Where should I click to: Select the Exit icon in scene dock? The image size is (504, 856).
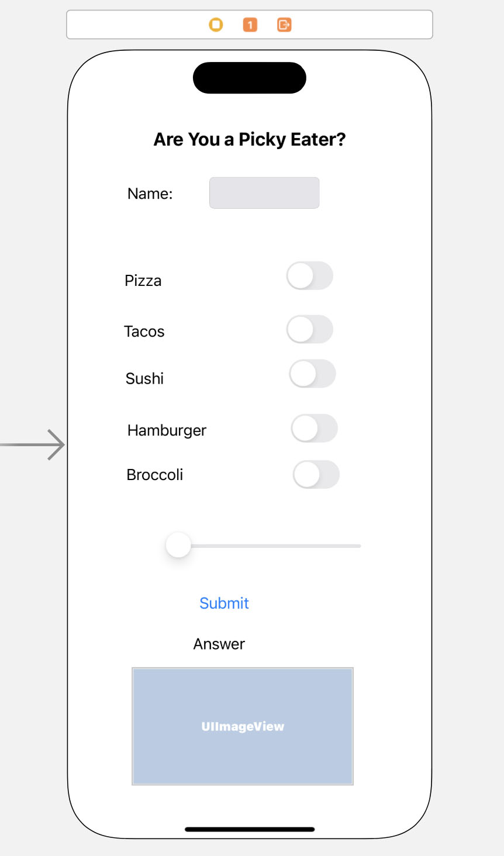click(284, 25)
